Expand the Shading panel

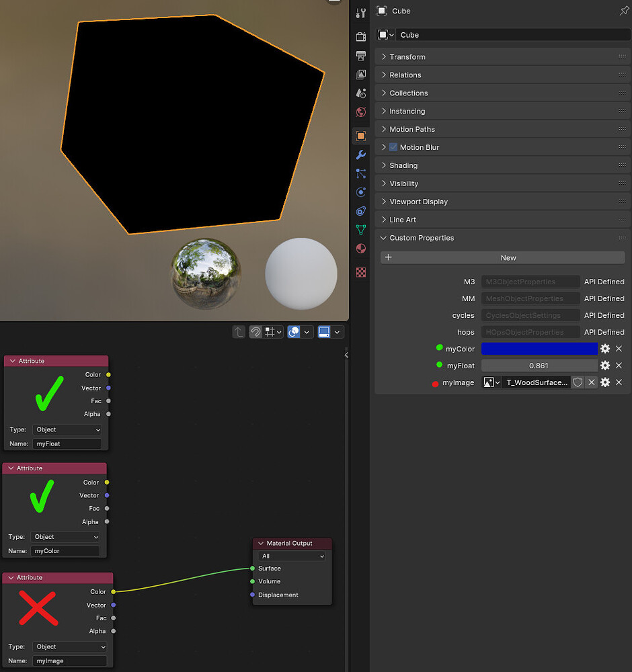coord(502,165)
